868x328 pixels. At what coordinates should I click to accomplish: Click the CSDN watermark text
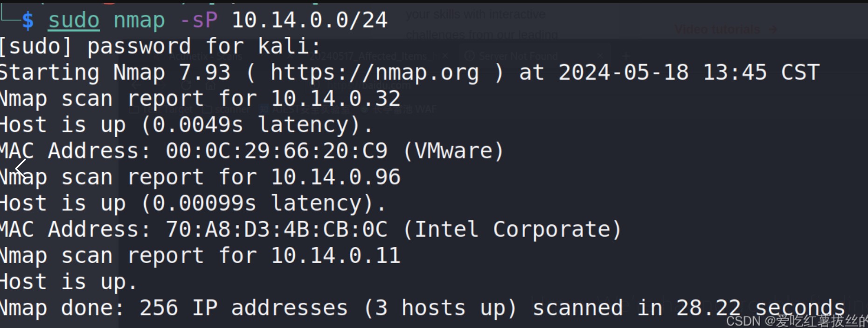[x=795, y=321]
